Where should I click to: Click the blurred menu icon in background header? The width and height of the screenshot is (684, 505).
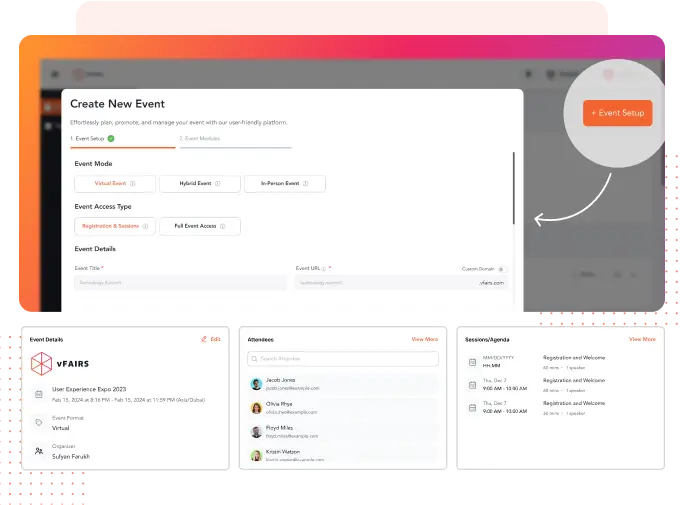pos(55,74)
